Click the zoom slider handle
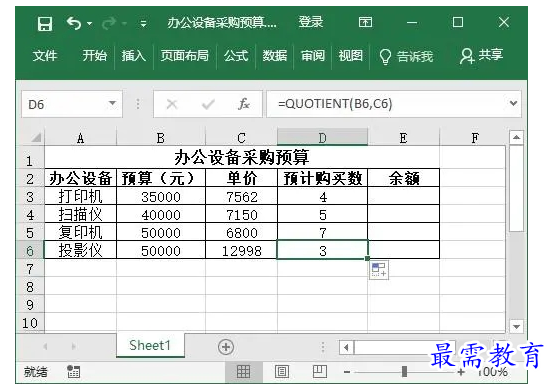 click(404, 371)
